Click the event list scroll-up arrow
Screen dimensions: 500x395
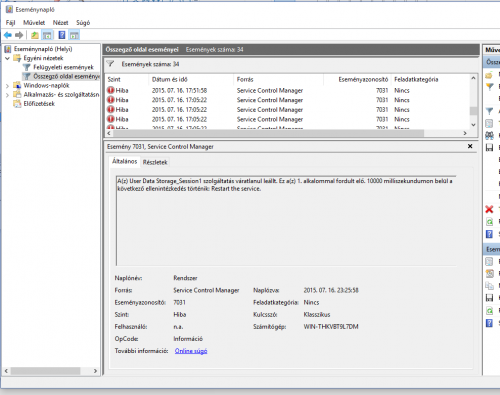[473, 78]
